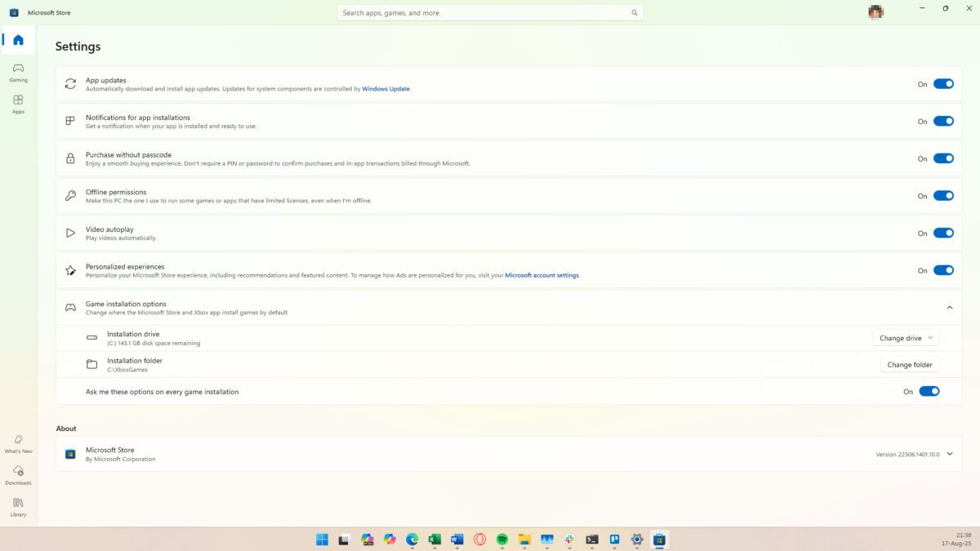Click the search apps input field
Viewport: 980px width, 551px height.
pyautogui.click(x=482, y=13)
